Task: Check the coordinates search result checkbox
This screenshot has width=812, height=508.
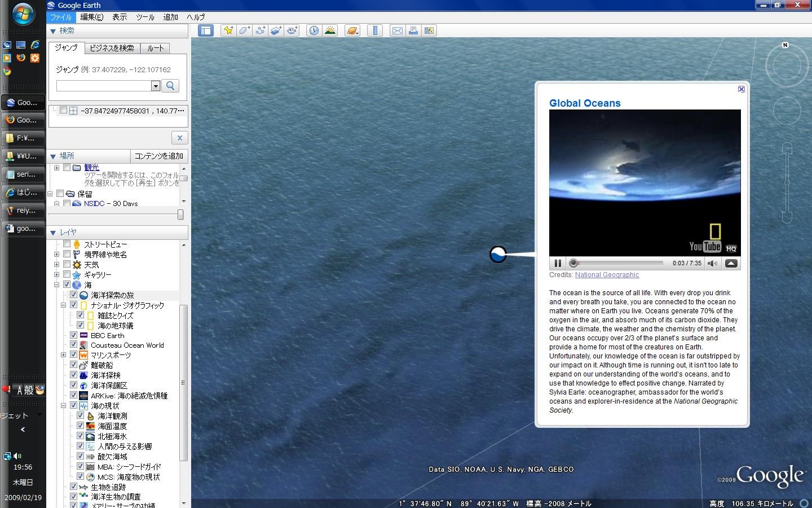Action: (63, 110)
